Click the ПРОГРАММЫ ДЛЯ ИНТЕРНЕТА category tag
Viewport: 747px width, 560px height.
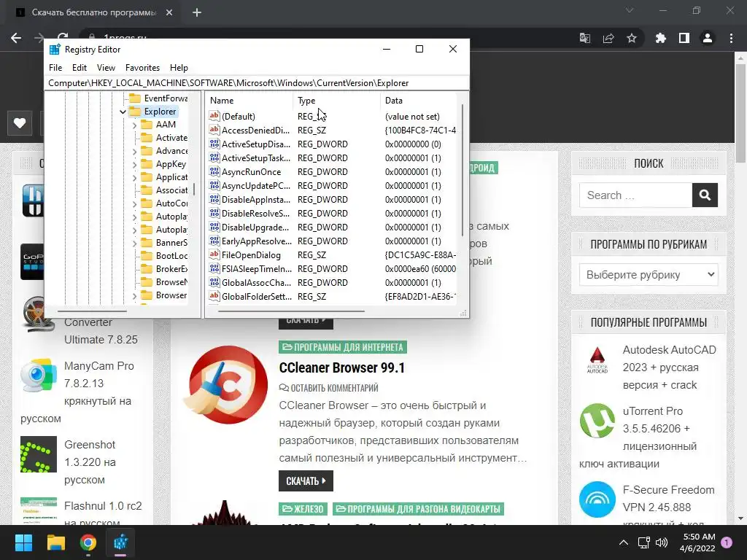pyautogui.click(x=343, y=347)
